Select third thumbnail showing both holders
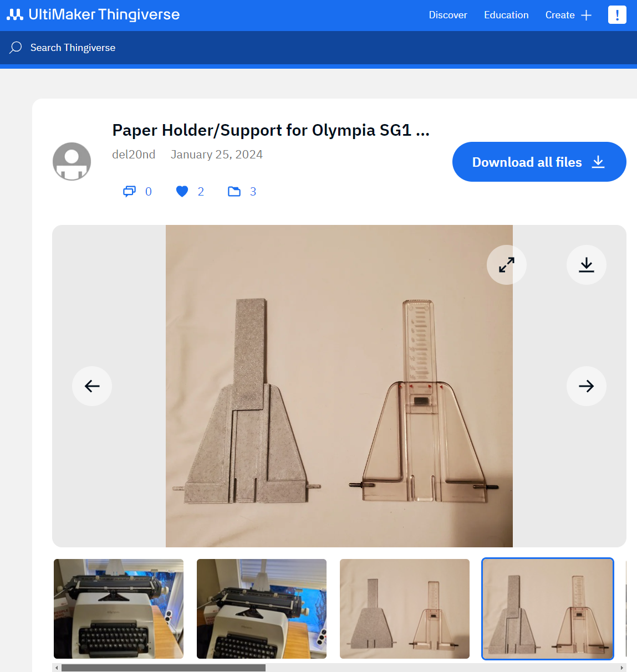Image resolution: width=637 pixels, height=672 pixels. [x=404, y=608]
